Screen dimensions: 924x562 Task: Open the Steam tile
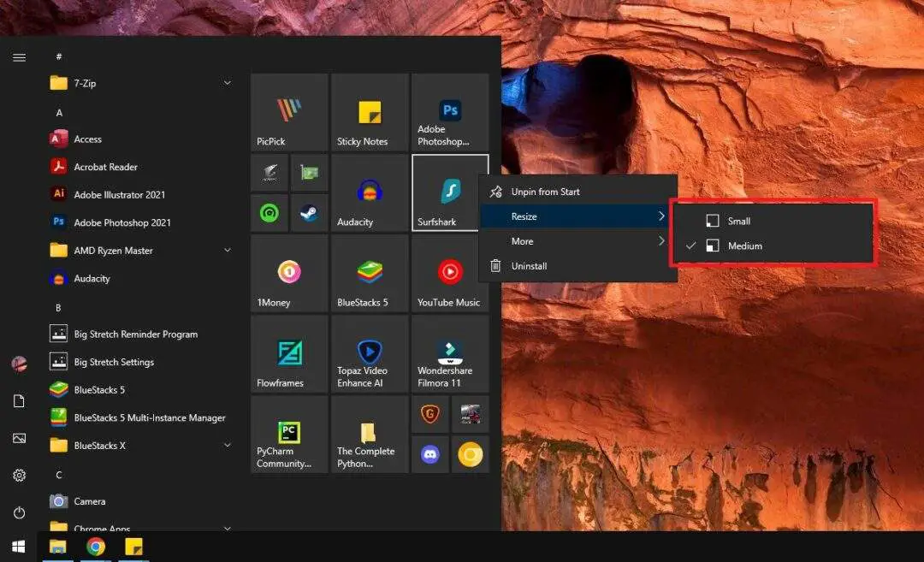pyautogui.click(x=309, y=212)
